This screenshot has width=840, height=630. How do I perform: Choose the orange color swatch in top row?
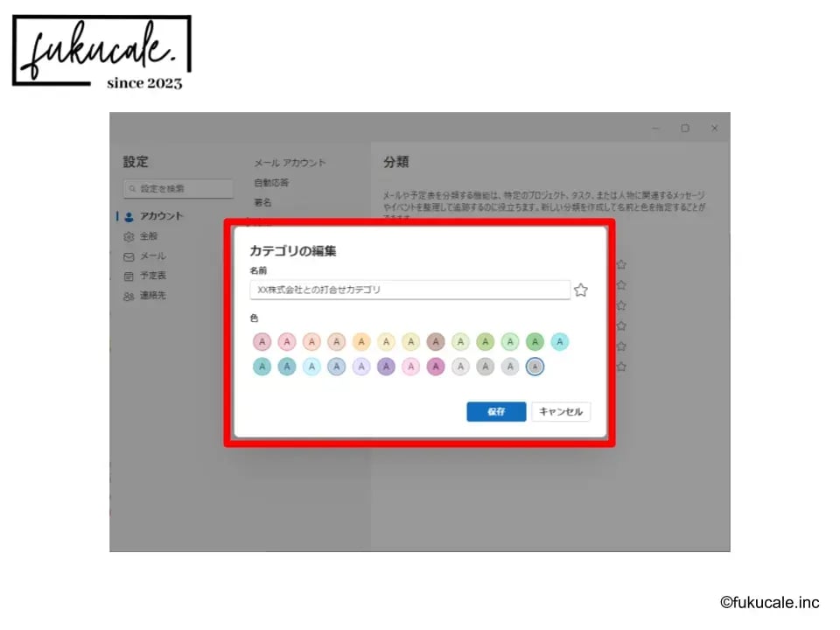click(361, 342)
